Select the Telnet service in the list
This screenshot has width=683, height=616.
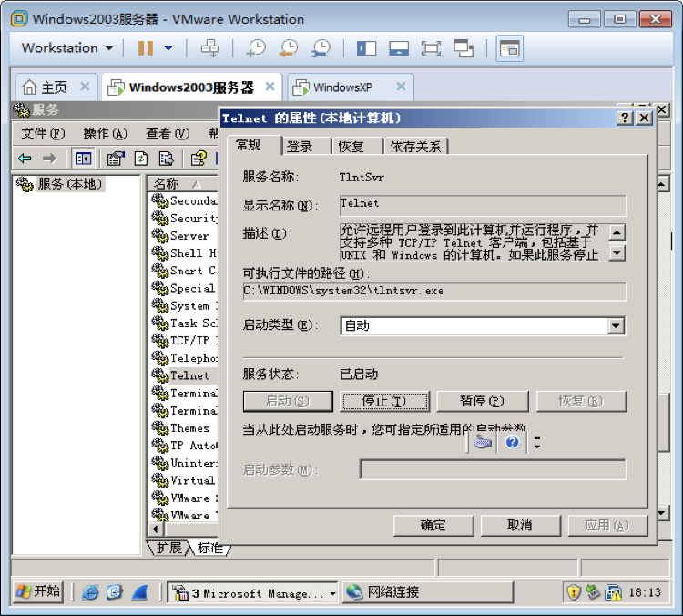coord(184,375)
